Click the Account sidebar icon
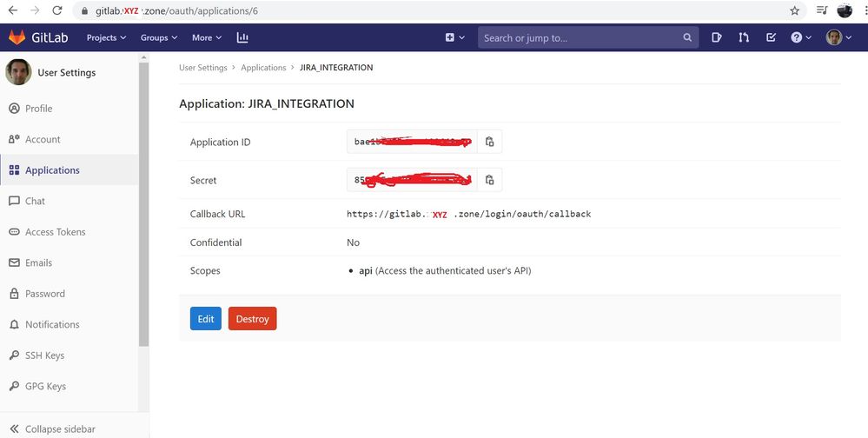The height and width of the screenshot is (438, 868). click(15, 140)
